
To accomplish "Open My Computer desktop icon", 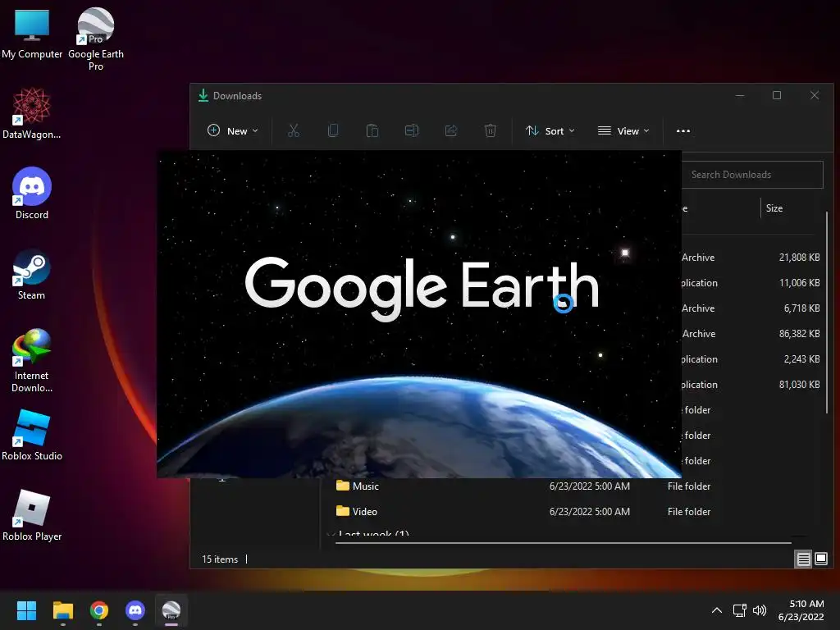I will 32,33.
